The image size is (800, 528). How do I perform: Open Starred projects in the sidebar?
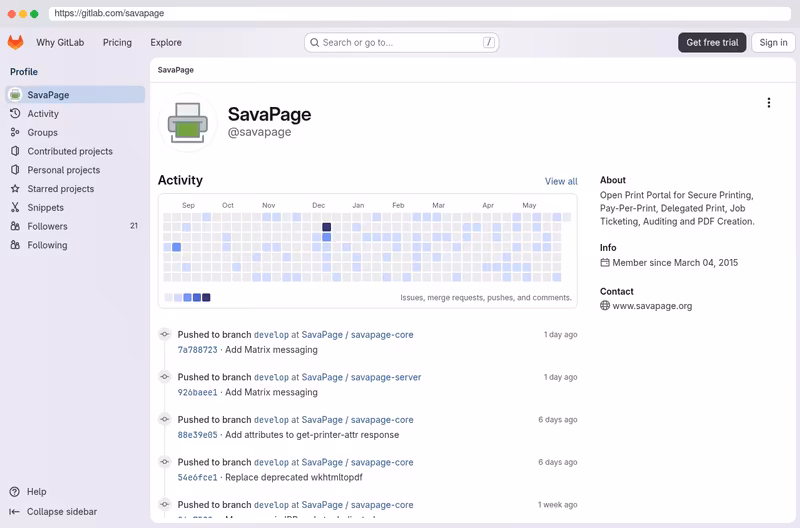click(76, 189)
